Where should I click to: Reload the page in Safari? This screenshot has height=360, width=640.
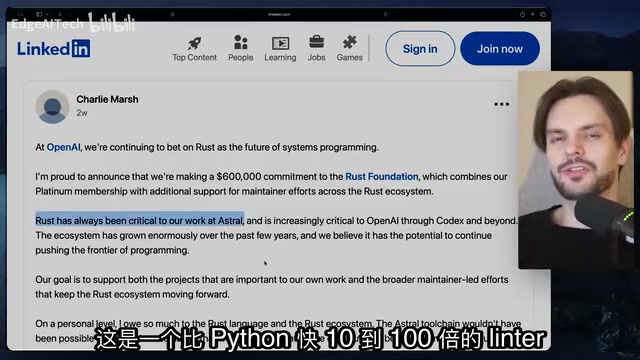click(x=386, y=14)
